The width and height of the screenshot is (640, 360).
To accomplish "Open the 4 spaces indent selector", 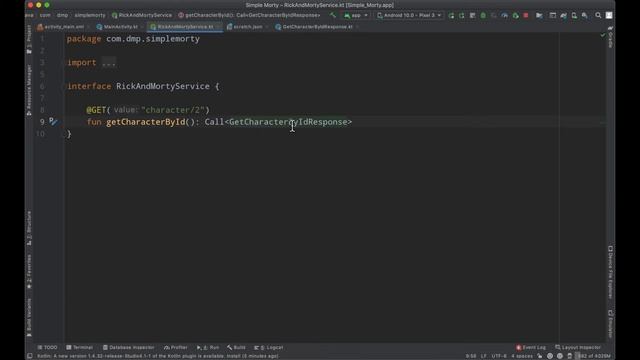I will click(x=522, y=356).
